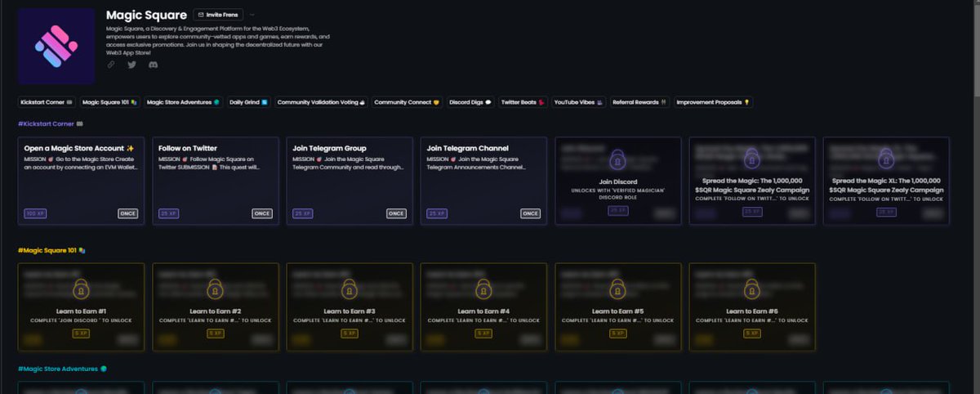Click the 5 XP badge on Learn to Earn #1
Viewport: 980px width, 394px height.
click(81, 334)
